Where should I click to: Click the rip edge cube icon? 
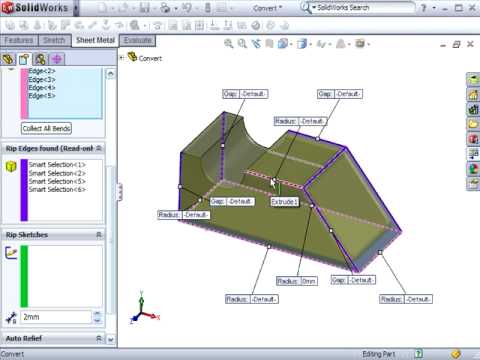[11, 166]
